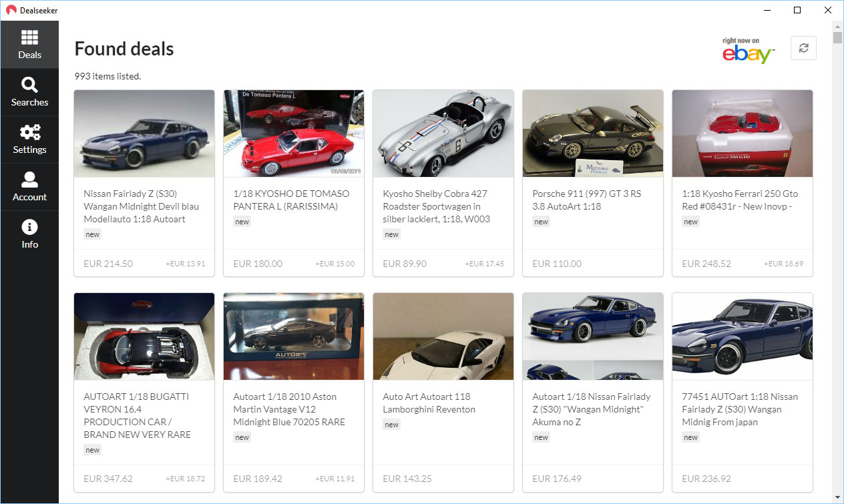The image size is (844, 504).
Task: Click the scrollbar up arrow
Action: (837, 26)
